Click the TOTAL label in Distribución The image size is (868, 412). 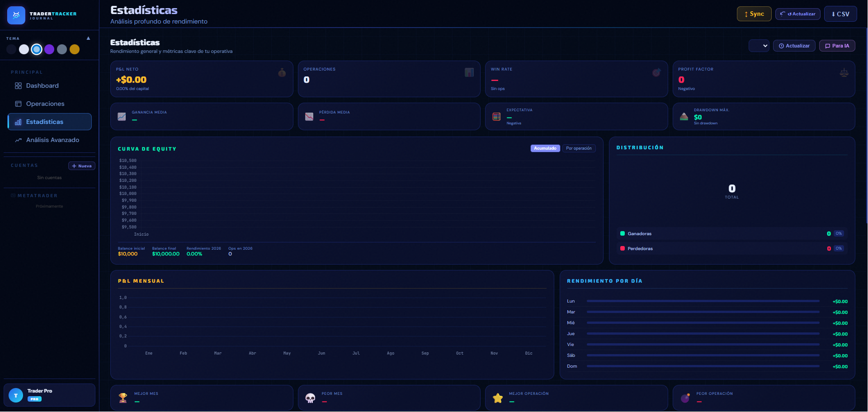[732, 198]
